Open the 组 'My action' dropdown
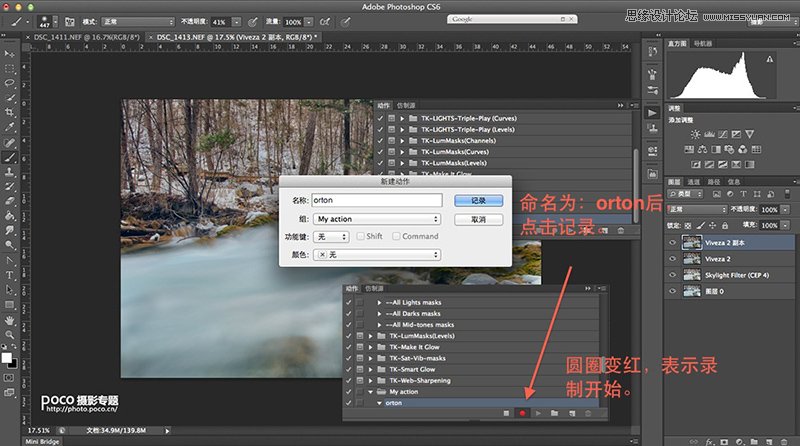Image resolution: width=800 pixels, height=446 pixels. click(x=377, y=218)
